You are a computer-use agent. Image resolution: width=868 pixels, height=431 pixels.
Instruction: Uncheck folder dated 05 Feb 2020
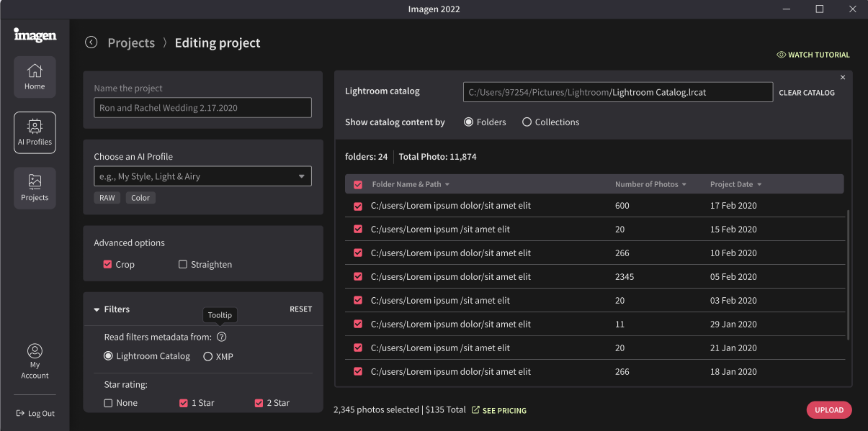coord(358,277)
